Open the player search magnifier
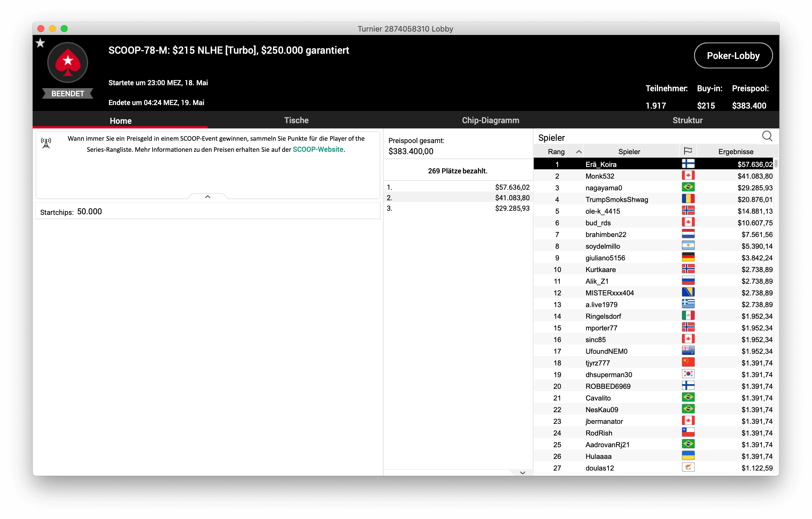 pos(767,136)
